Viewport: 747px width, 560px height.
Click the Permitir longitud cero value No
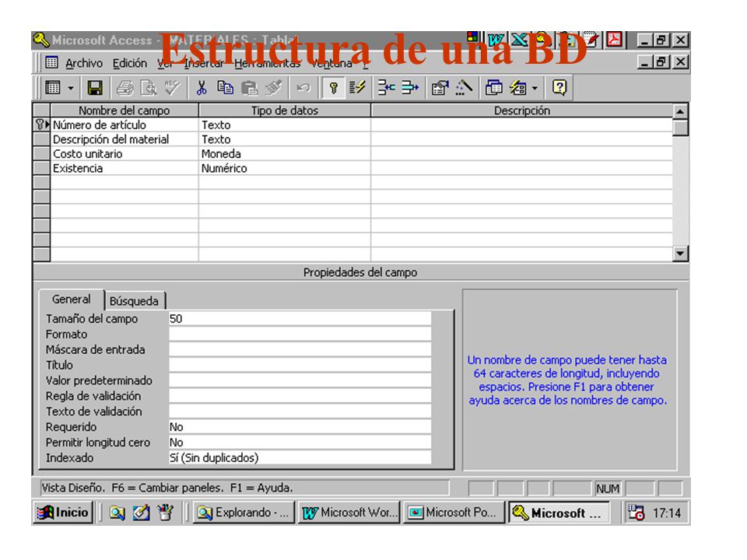[x=300, y=443]
